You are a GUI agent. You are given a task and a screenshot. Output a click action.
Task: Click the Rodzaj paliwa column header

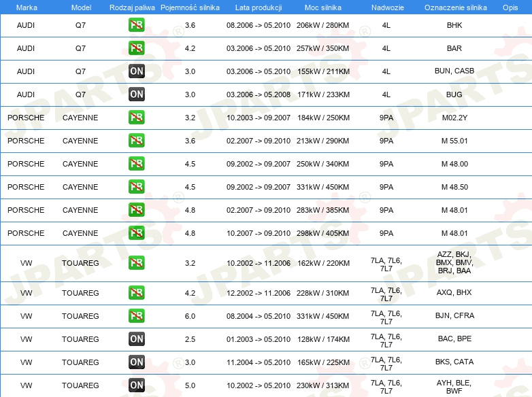[132, 7]
